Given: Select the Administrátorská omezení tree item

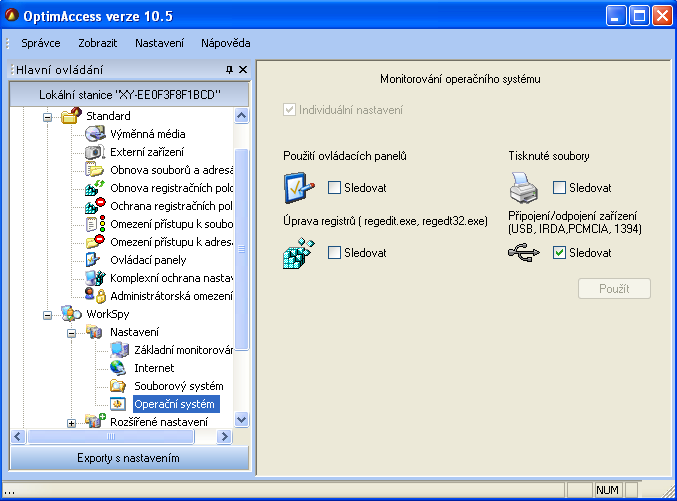Looking at the screenshot, I should pyautogui.click(x=171, y=296).
